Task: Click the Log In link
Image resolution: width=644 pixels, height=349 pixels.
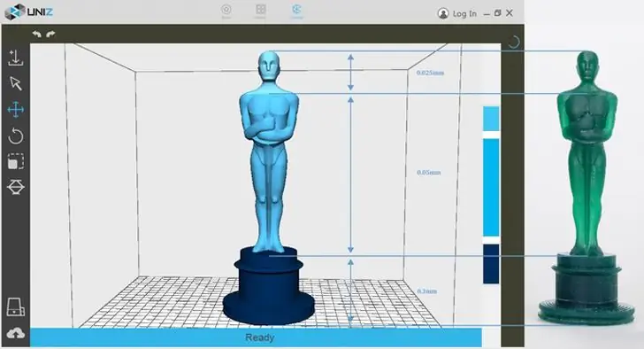Action: click(464, 13)
